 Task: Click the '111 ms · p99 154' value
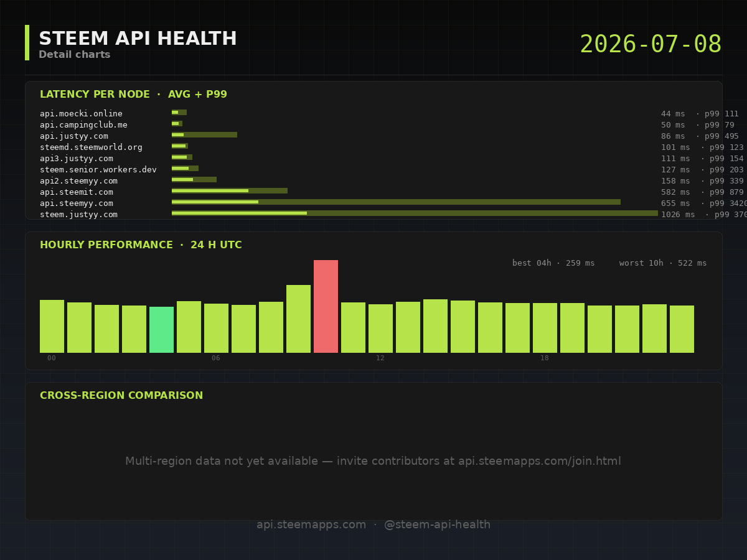702,159
